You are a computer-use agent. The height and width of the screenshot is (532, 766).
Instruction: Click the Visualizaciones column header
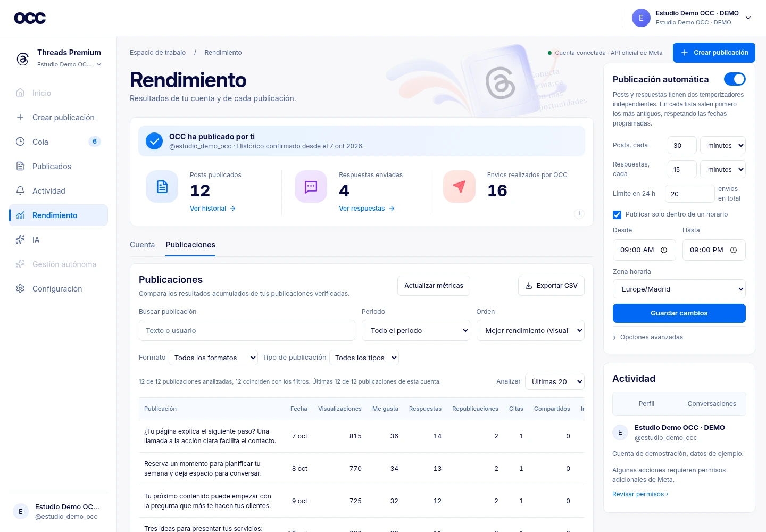pos(340,409)
